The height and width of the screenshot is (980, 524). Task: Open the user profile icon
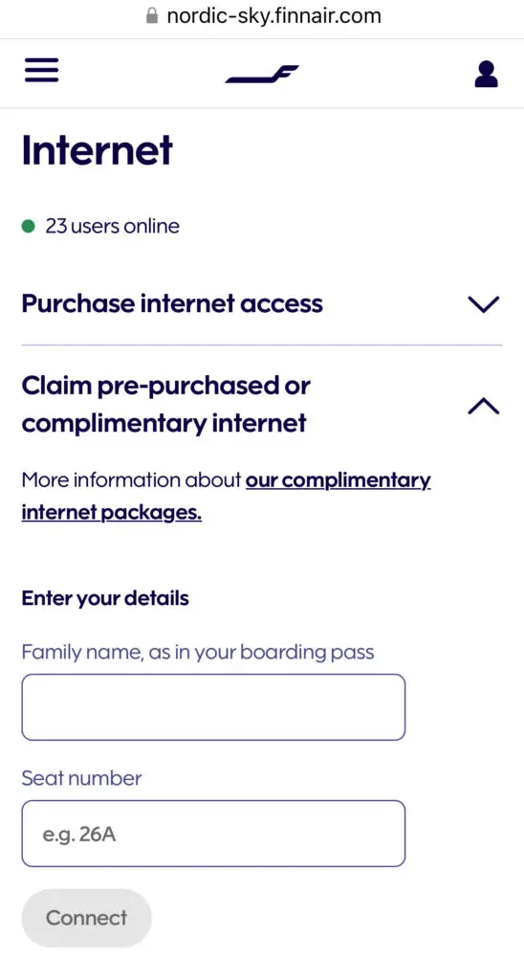[x=486, y=74]
